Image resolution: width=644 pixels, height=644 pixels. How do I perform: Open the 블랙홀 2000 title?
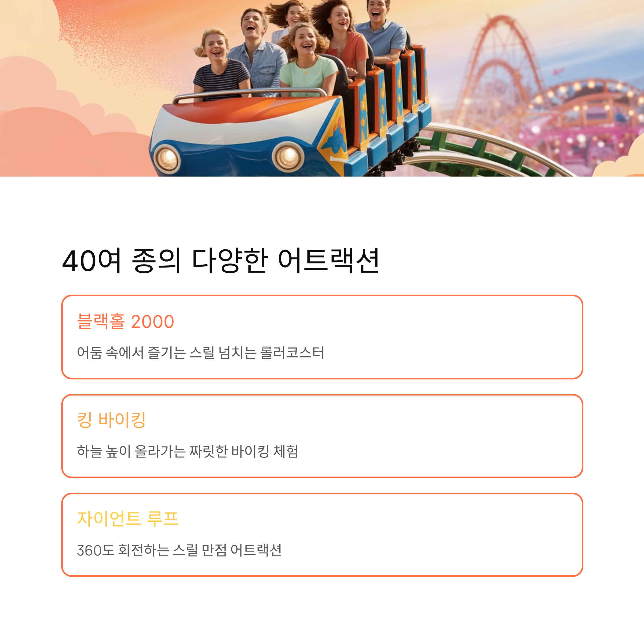(126, 321)
